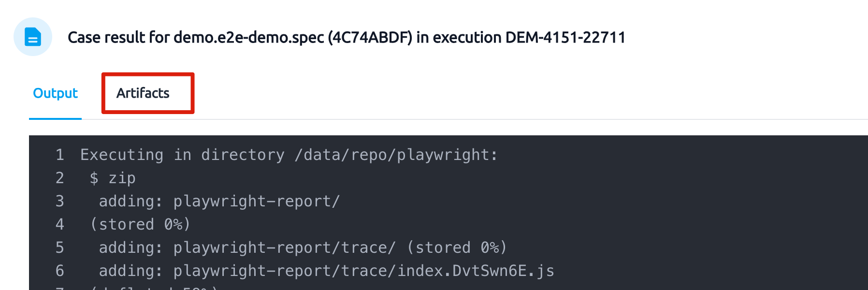Click the 'adding: playwright-report/' log line
This screenshot has width=868, height=290.
(x=219, y=201)
